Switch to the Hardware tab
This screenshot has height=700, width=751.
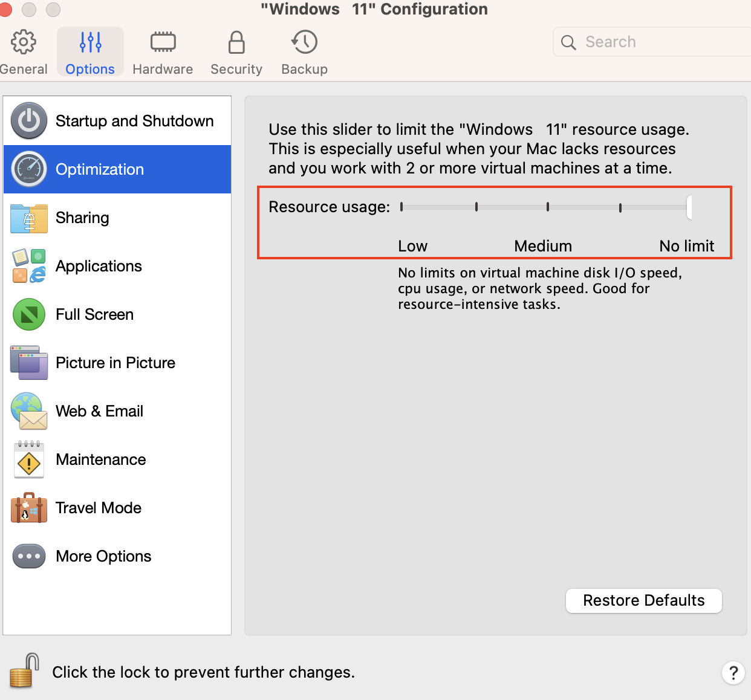[162, 51]
